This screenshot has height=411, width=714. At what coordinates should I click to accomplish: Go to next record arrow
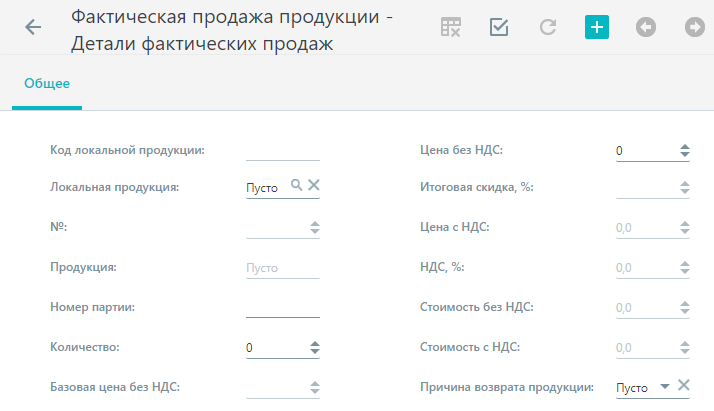694,27
